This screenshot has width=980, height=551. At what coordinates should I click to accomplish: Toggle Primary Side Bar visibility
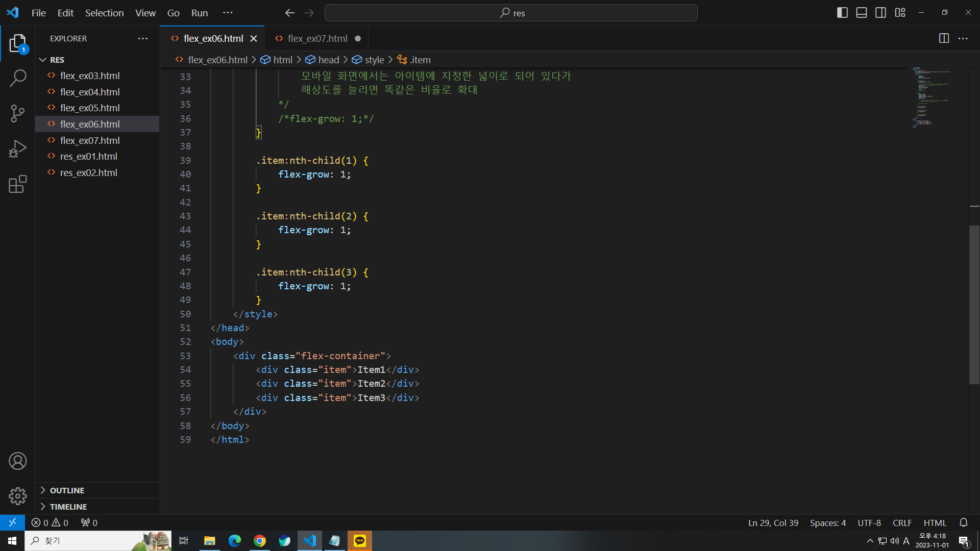(842, 13)
